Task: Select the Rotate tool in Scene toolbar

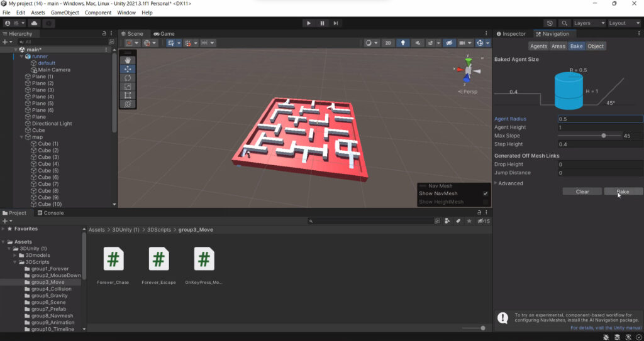Action: [x=128, y=78]
